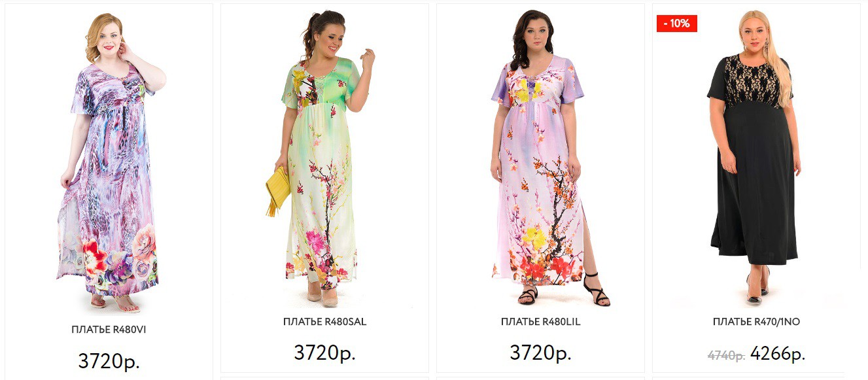Click the discounted 4266р. price
Screen dimensions: 868x380
pos(778,354)
